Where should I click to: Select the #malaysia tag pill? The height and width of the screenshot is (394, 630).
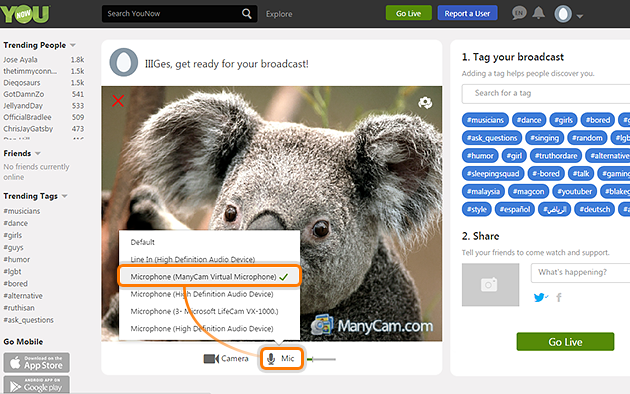[x=483, y=191]
